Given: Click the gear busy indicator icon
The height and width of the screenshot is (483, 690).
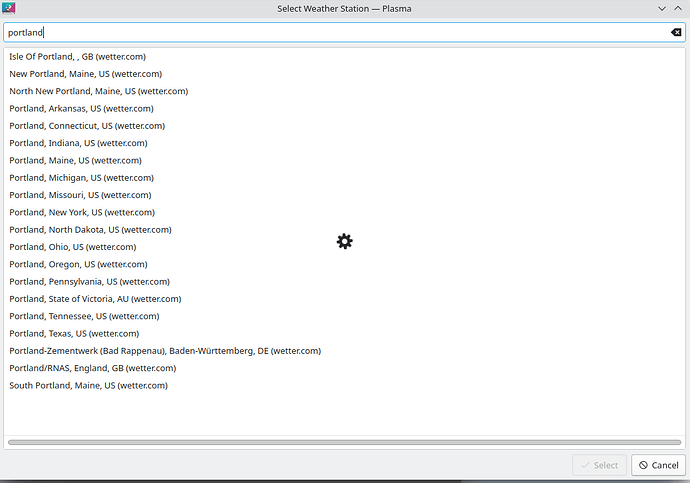Looking at the screenshot, I should [345, 241].
